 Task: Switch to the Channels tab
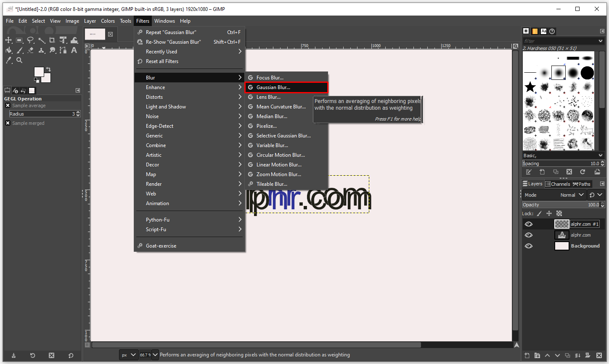[x=558, y=184]
